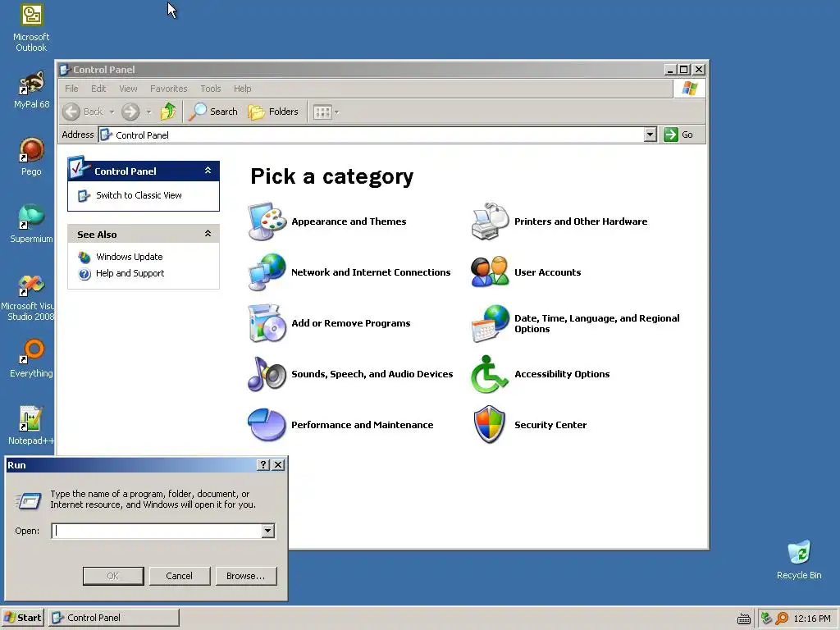Open Printers and Other Hardware icon
This screenshot has width=840, height=630.
(x=491, y=221)
